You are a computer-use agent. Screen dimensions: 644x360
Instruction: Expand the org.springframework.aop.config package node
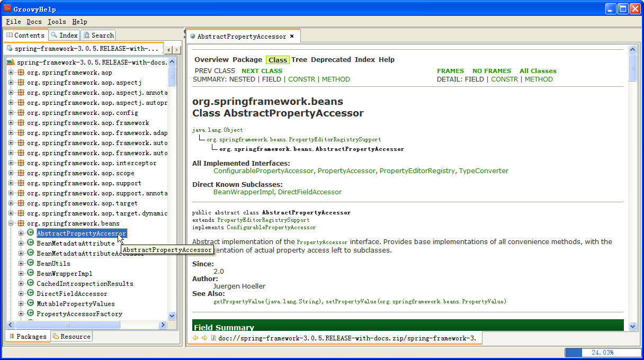11,113
